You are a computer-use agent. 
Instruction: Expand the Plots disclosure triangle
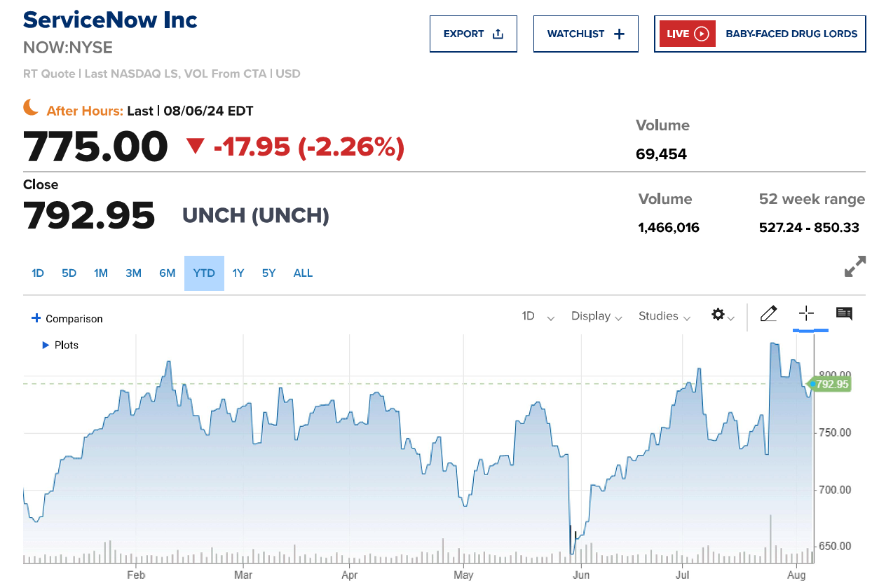46,345
